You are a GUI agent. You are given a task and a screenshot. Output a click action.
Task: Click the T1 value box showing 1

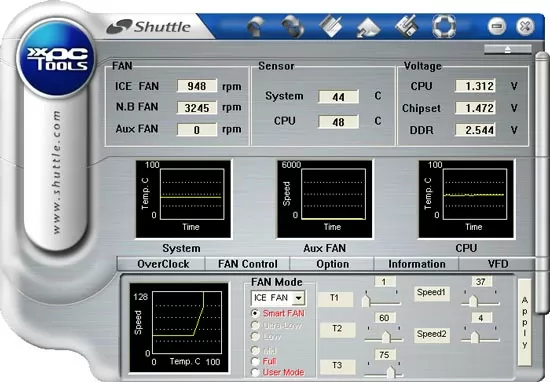pos(385,282)
